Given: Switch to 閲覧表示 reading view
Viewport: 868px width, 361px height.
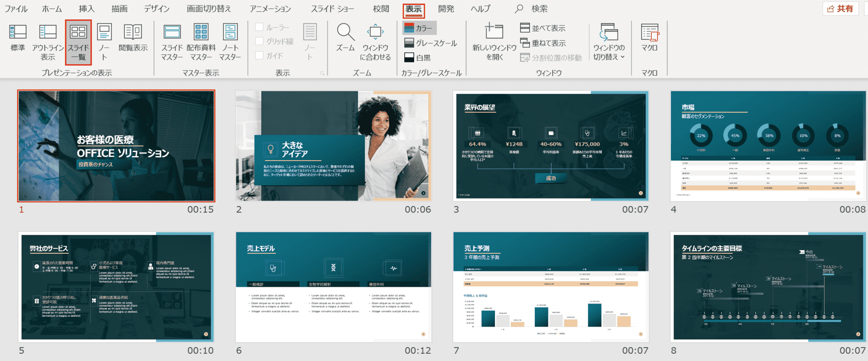Looking at the screenshot, I should pyautogui.click(x=133, y=38).
